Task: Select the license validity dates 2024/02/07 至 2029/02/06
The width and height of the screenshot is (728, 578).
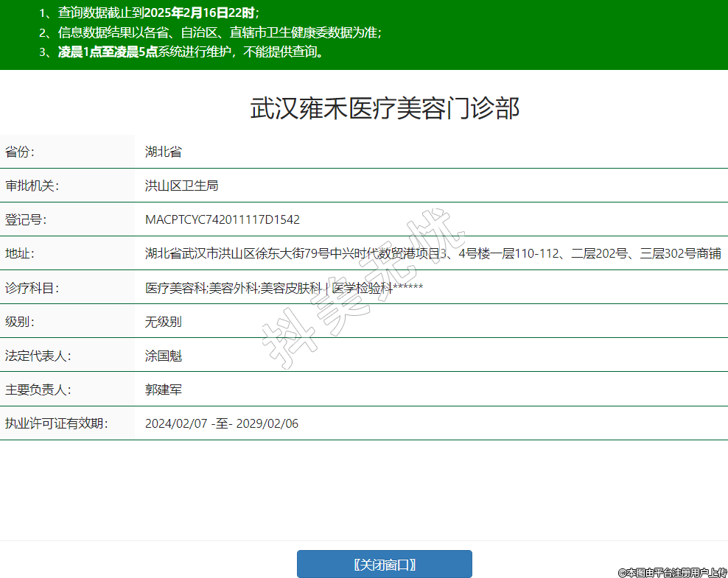Action: [x=221, y=423]
